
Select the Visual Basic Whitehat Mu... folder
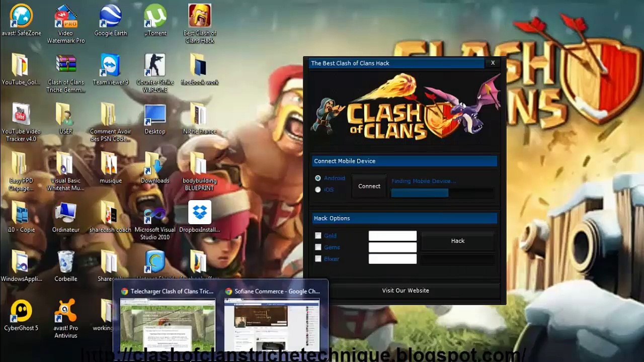(x=66, y=171)
